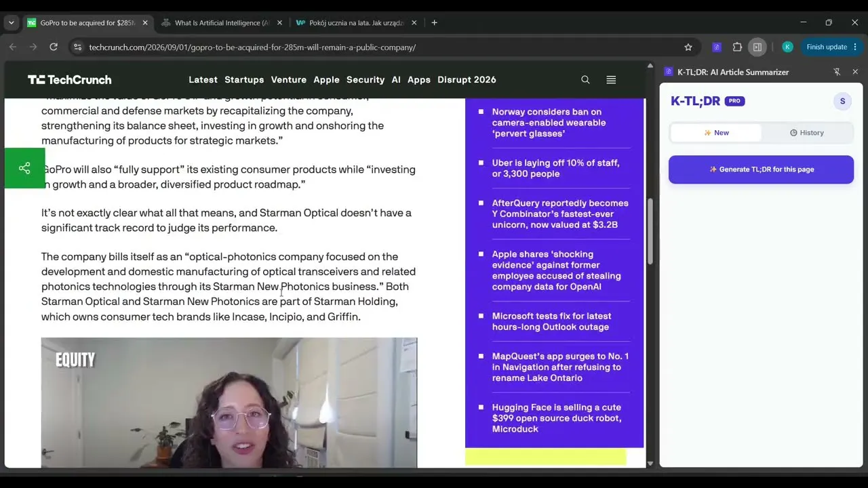The height and width of the screenshot is (488, 868).
Task: Click the scrollbar up arrow
Action: click(x=650, y=66)
